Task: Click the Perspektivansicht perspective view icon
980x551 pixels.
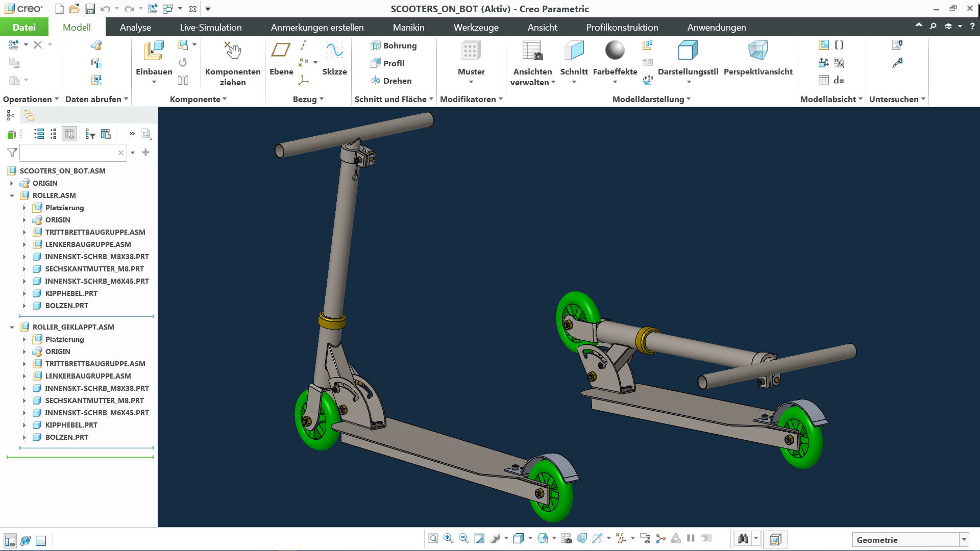Action: (x=757, y=51)
